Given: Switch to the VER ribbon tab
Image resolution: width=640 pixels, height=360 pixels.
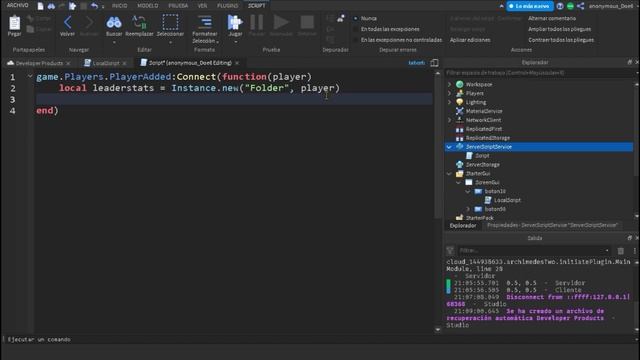Looking at the screenshot, I should click(x=202, y=6).
